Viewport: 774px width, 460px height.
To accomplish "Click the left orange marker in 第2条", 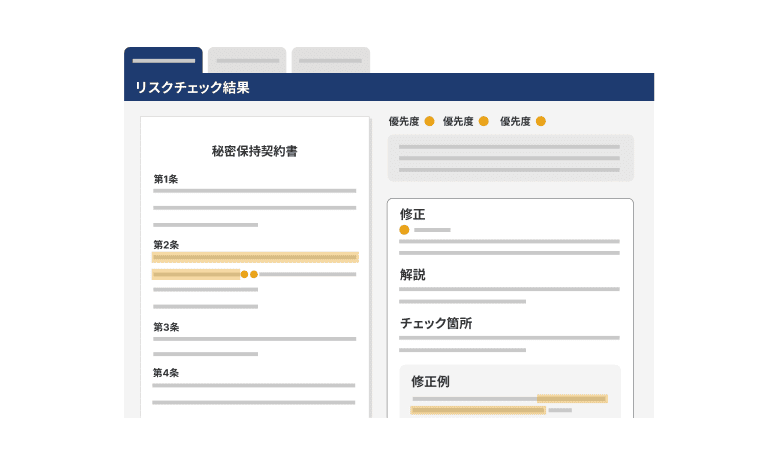I will click(244, 274).
